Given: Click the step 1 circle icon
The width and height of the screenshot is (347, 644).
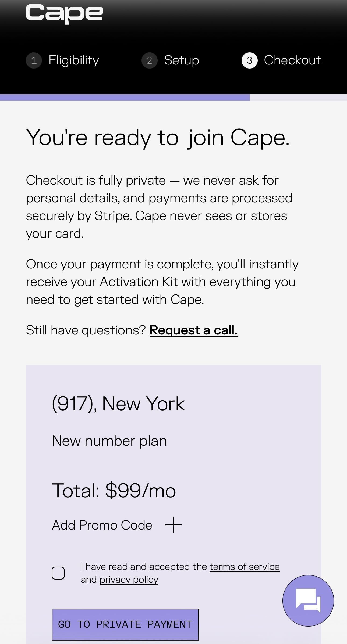Looking at the screenshot, I should click(34, 60).
